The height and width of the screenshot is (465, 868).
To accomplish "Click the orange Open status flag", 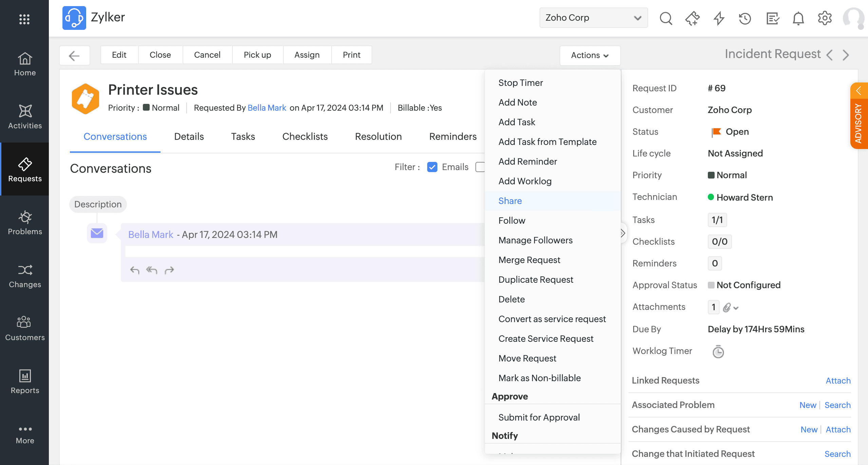I will 716,132.
